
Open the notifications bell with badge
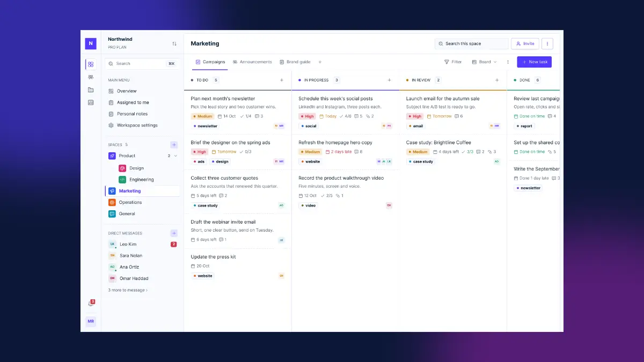[x=91, y=304]
